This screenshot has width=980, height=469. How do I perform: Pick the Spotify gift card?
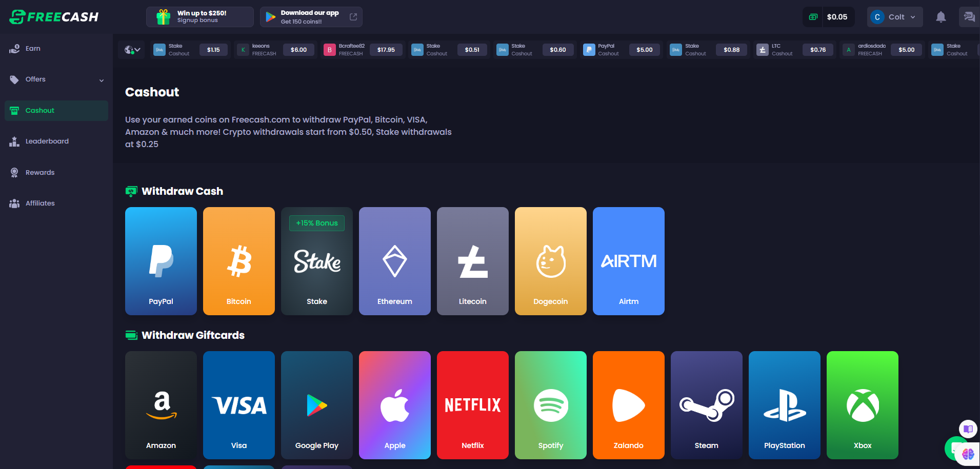coord(551,405)
